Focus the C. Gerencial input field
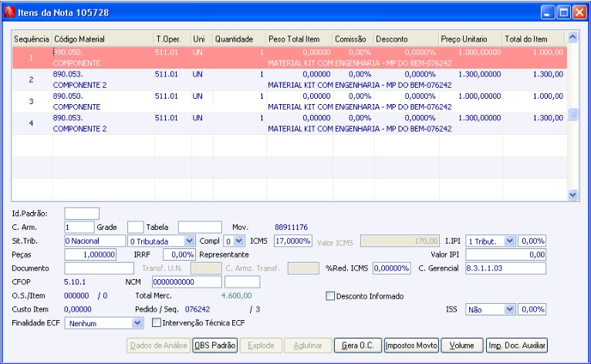 tap(505, 268)
